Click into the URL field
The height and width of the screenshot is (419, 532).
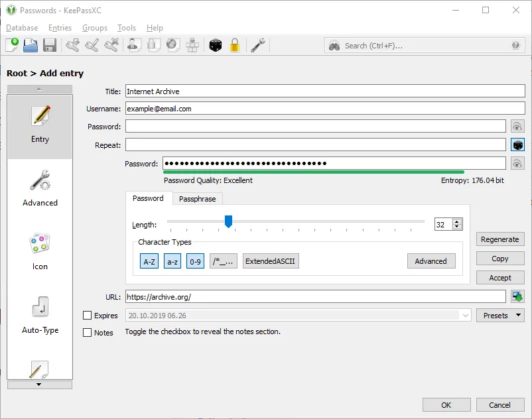(316, 296)
